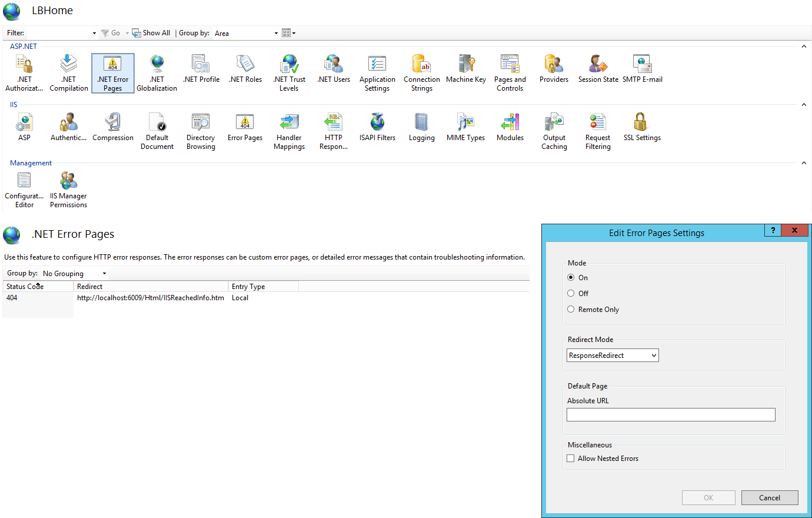Collapse the IIS section

pyautogui.click(x=804, y=105)
